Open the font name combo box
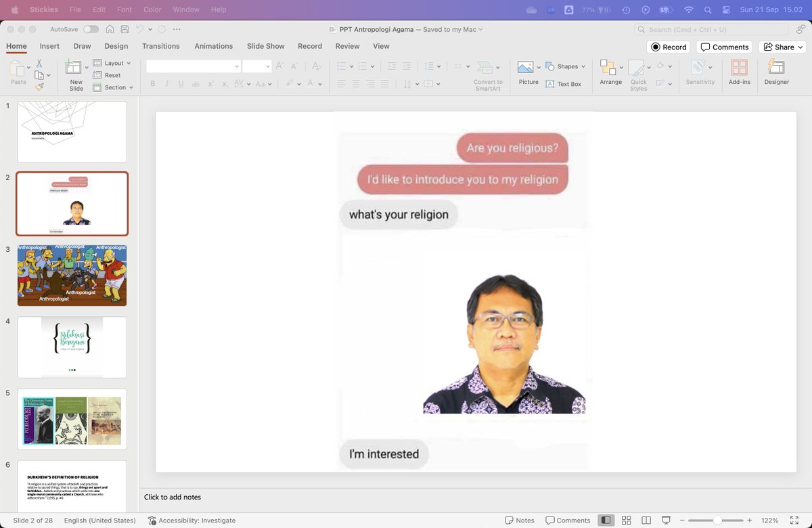 [x=194, y=66]
